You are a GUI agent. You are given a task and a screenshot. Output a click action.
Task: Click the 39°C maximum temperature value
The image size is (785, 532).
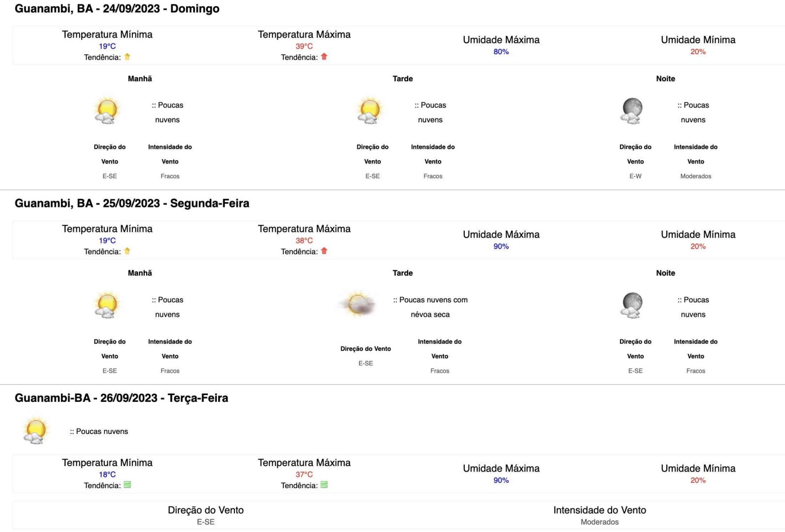click(x=304, y=46)
